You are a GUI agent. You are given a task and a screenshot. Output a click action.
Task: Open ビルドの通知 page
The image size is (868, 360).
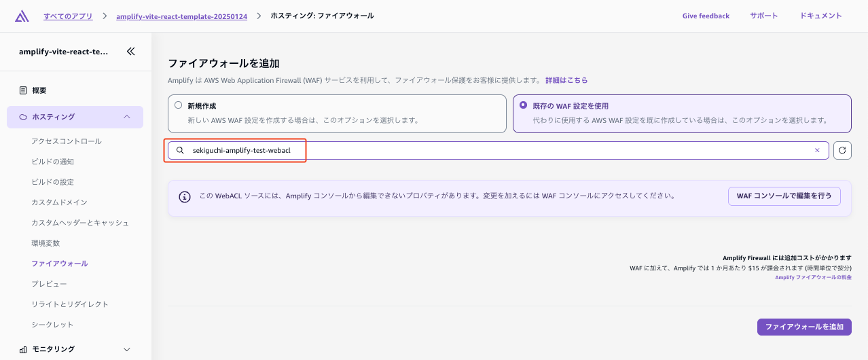52,162
